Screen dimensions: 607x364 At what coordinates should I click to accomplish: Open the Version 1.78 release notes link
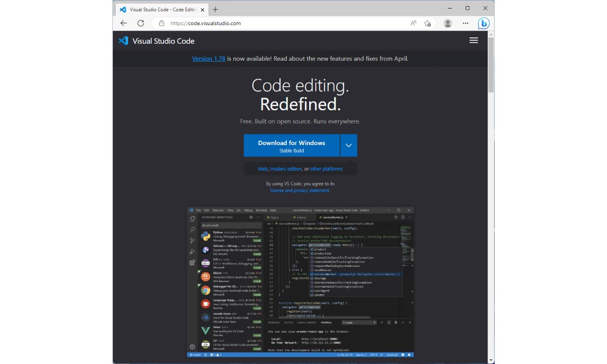(x=209, y=59)
